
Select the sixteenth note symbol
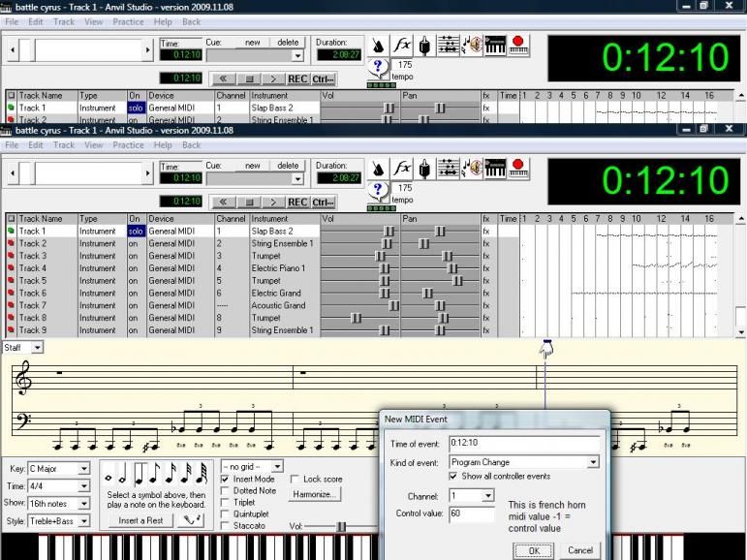(x=171, y=474)
